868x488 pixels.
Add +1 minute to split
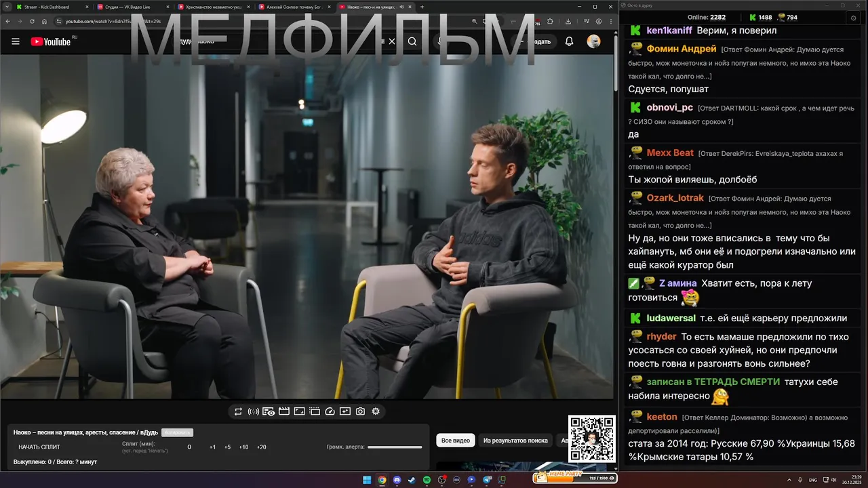212,447
